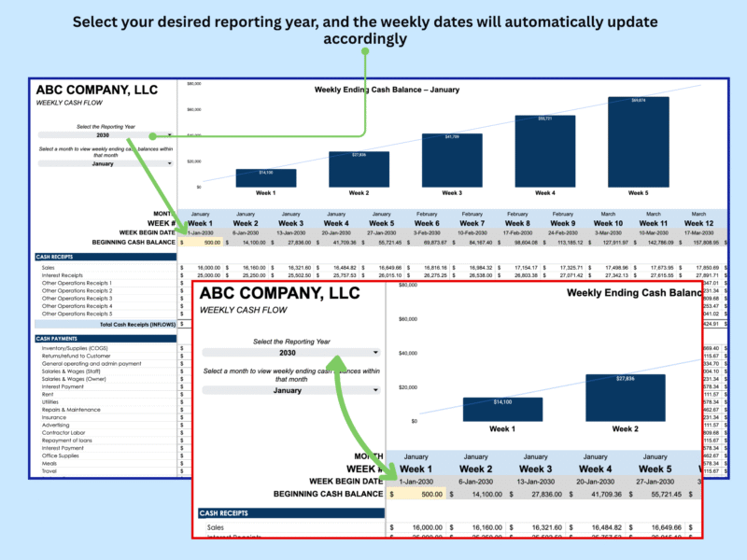Open the January month dropdown in the enlarged inset
This screenshot has height=560, width=747.
coord(291,390)
